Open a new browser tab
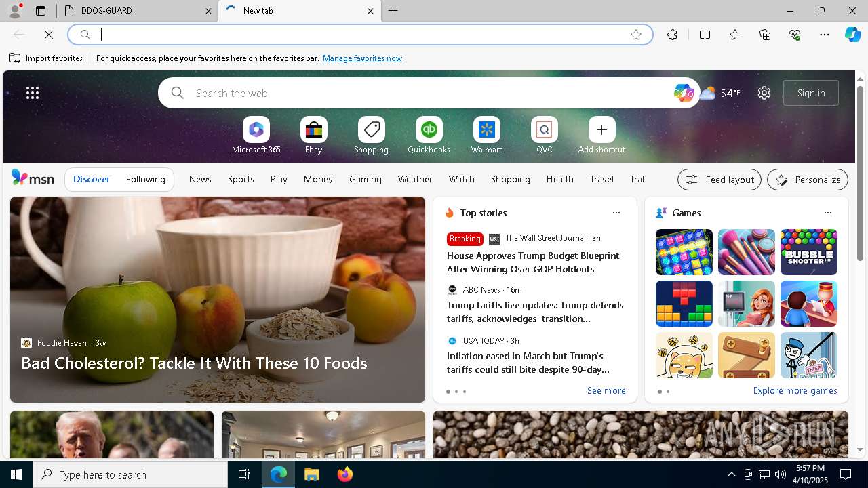Image resolution: width=868 pixels, height=488 pixels. [x=393, y=11]
